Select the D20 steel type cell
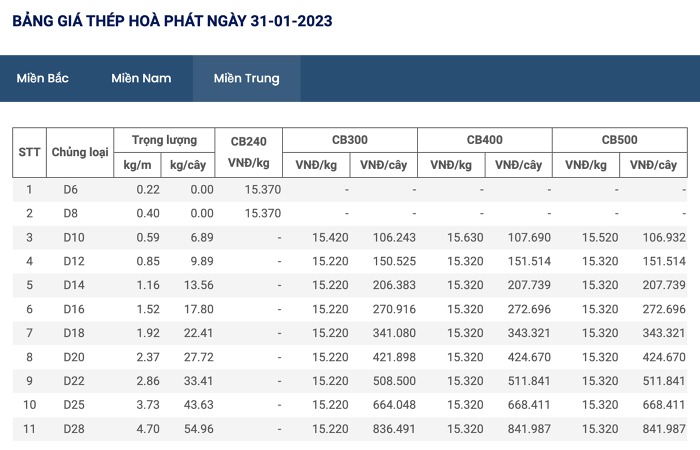 [x=74, y=357]
